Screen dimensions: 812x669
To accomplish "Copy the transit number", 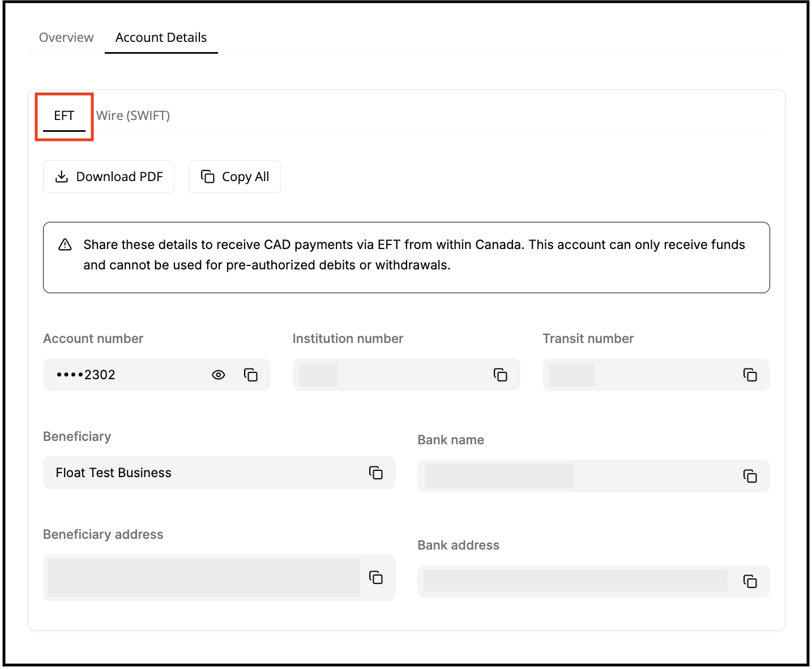I will (x=750, y=375).
